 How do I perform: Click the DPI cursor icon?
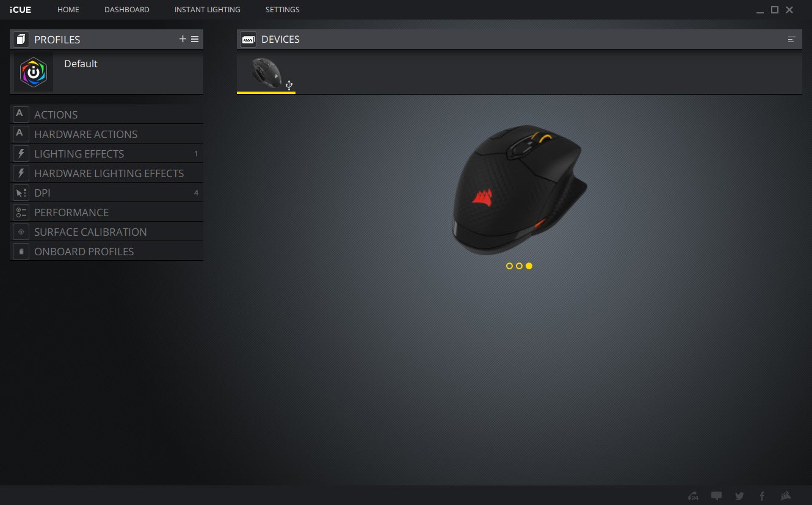21,192
